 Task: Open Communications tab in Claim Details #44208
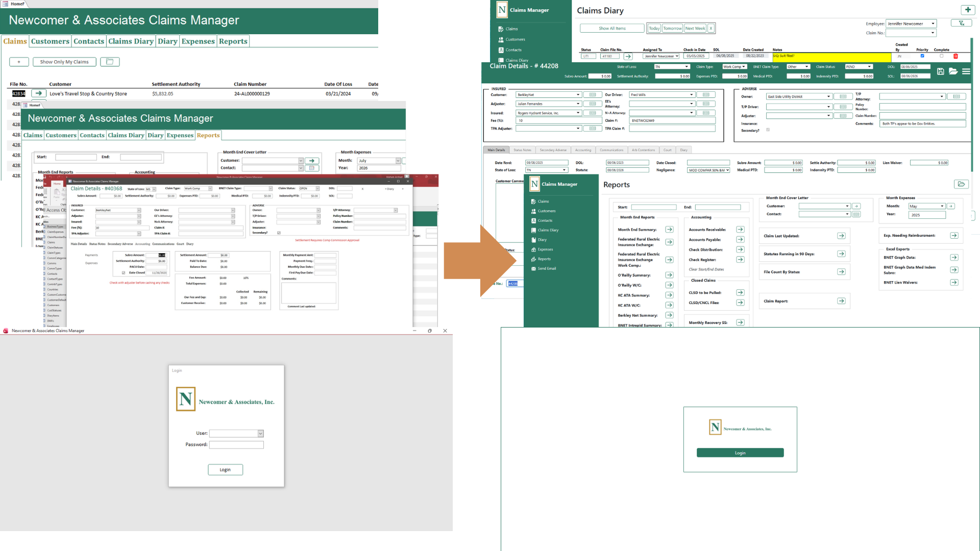[611, 150]
